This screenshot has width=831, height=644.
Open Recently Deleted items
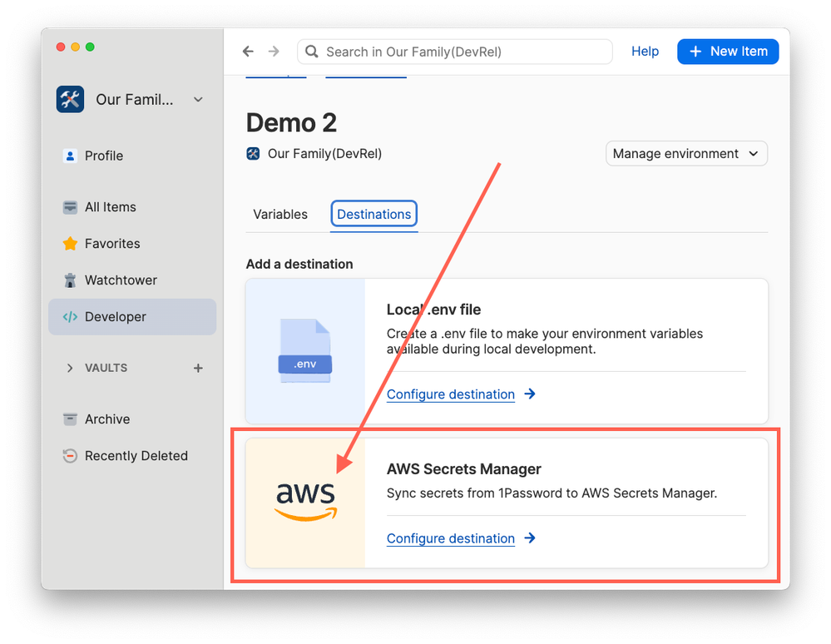point(136,456)
